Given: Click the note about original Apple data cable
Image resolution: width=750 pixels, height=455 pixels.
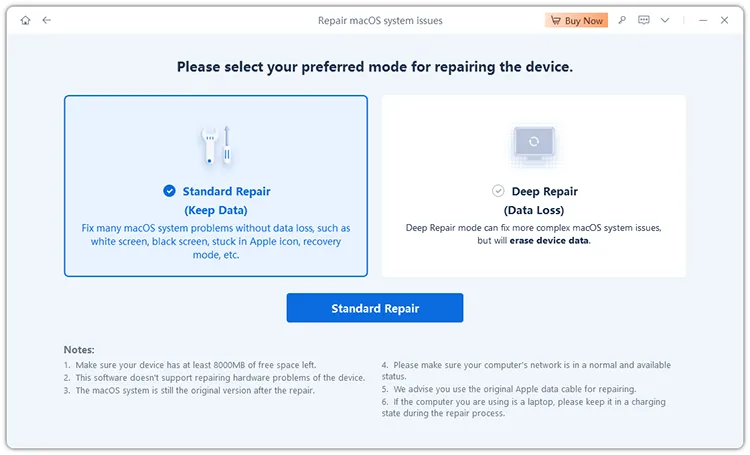Looking at the screenshot, I should coord(509,389).
